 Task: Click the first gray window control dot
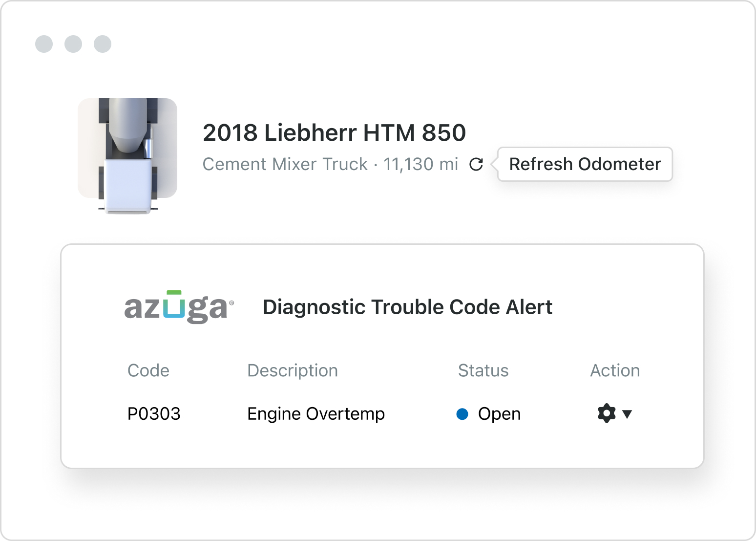coord(44,44)
